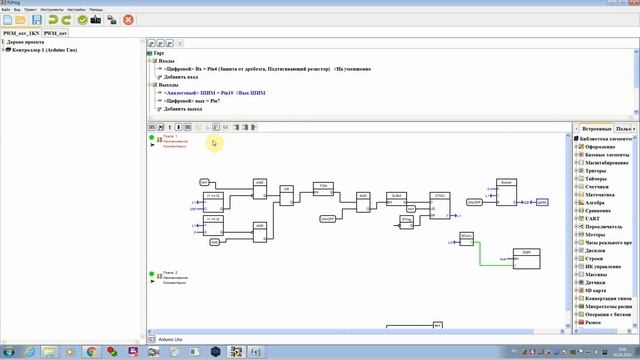Compile project with the black board icon
The image size is (640, 360).
pos(96,20)
